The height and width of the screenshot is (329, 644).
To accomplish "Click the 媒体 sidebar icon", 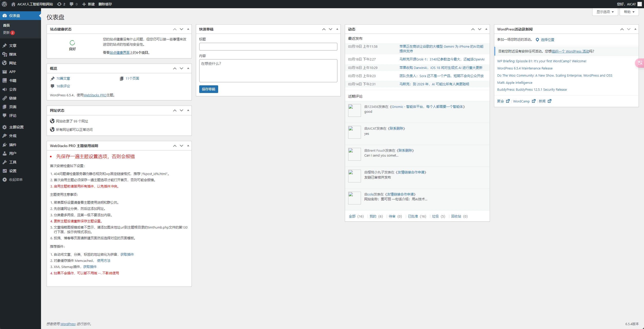I will pos(5,54).
